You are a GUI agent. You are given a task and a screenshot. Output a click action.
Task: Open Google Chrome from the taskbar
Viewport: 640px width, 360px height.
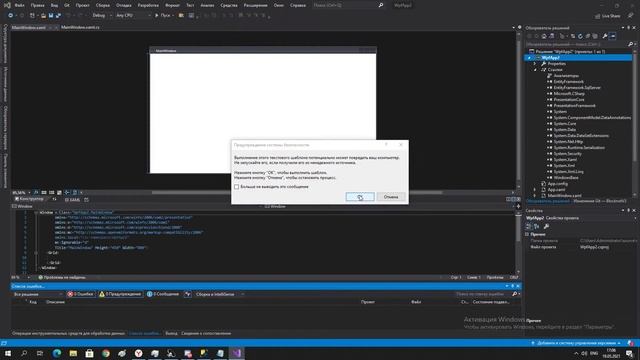(106, 353)
